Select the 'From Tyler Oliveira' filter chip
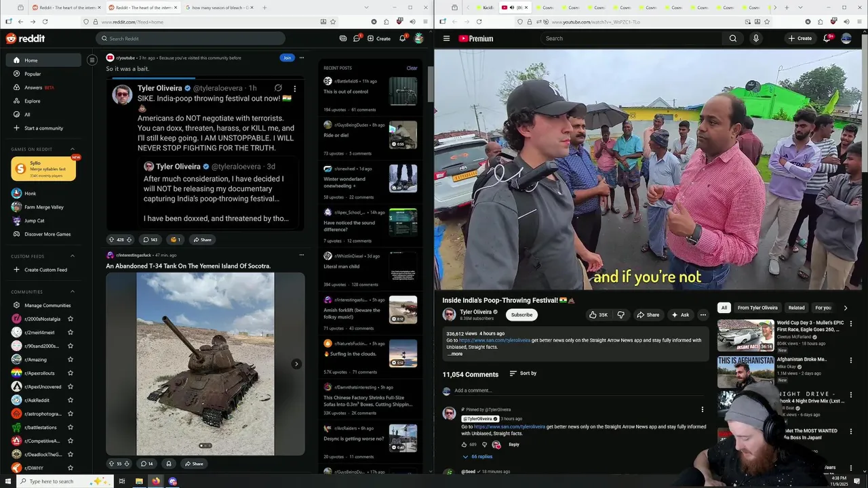 tap(757, 308)
